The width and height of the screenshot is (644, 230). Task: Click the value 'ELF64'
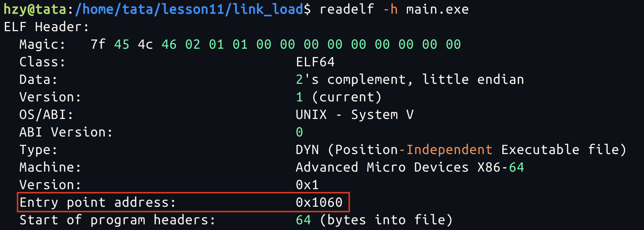[315, 62]
